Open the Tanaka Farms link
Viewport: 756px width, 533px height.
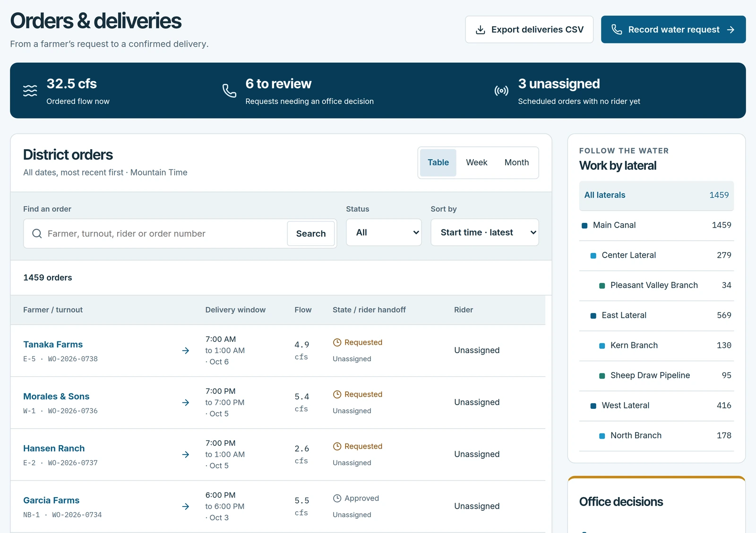click(x=53, y=345)
